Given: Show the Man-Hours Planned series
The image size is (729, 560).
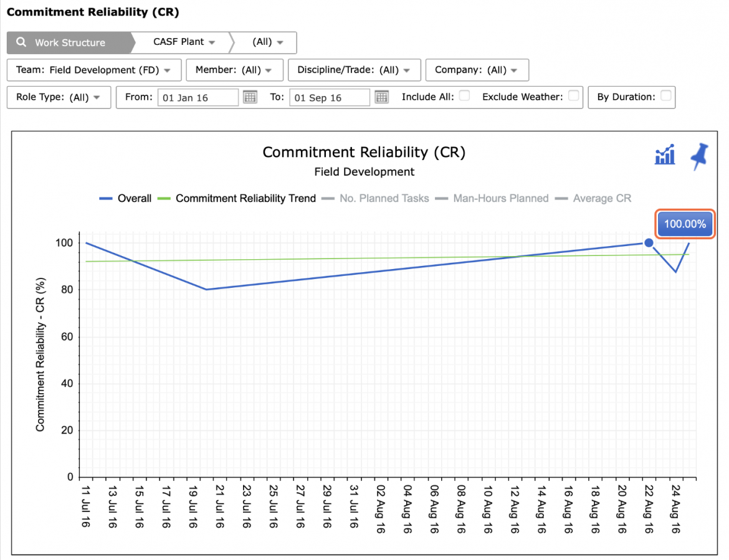Looking at the screenshot, I should coord(492,199).
